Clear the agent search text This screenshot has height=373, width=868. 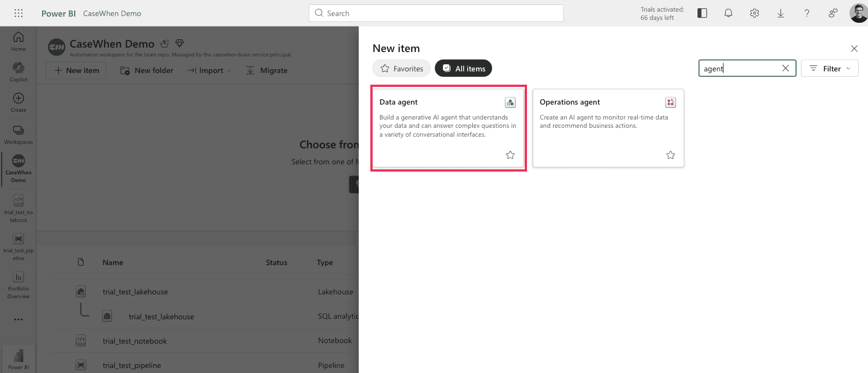786,69
